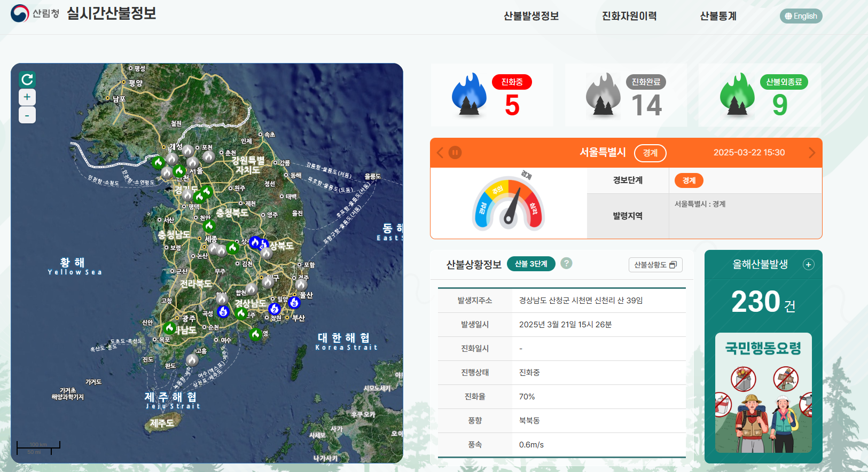Refresh the wildfire map
The height and width of the screenshot is (472, 868).
pyautogui.click(x=27, y=80)
